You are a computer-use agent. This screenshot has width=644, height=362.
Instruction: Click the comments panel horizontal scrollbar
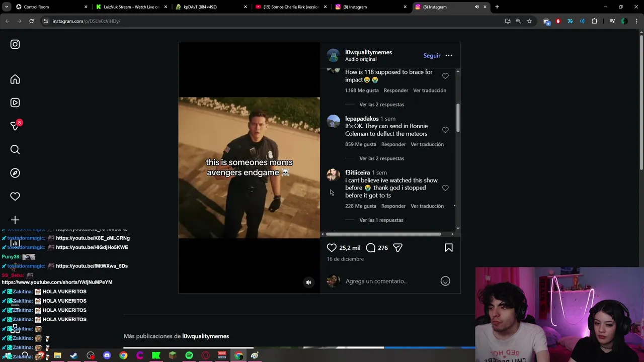tap(383, 234)
